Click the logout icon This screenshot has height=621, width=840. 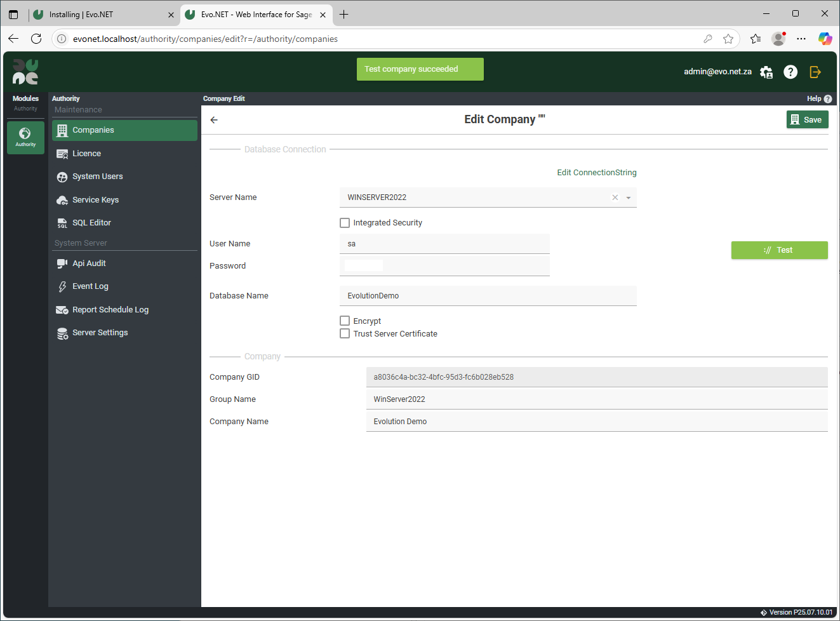click(x=815, y=72)
